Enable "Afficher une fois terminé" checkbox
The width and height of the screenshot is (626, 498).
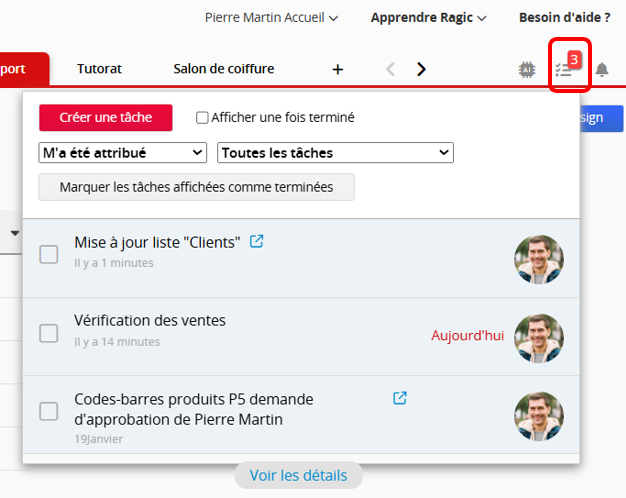203,118
